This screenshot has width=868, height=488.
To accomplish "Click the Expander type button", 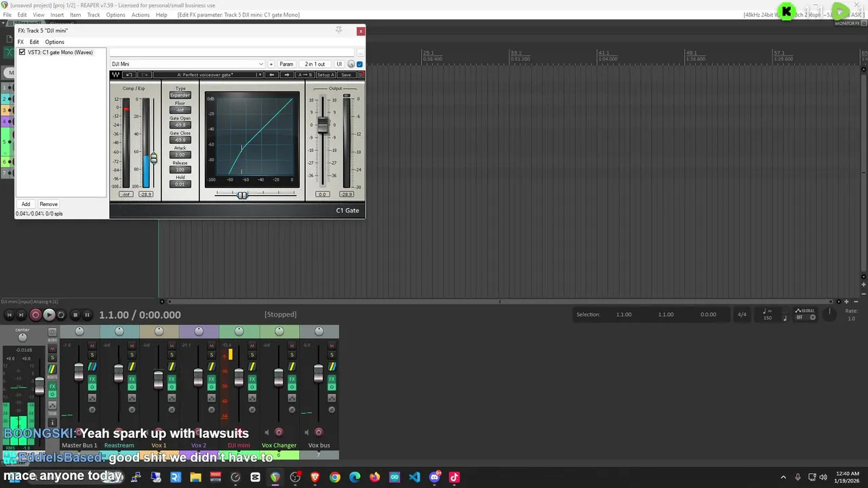I will [x=180, y=96].
